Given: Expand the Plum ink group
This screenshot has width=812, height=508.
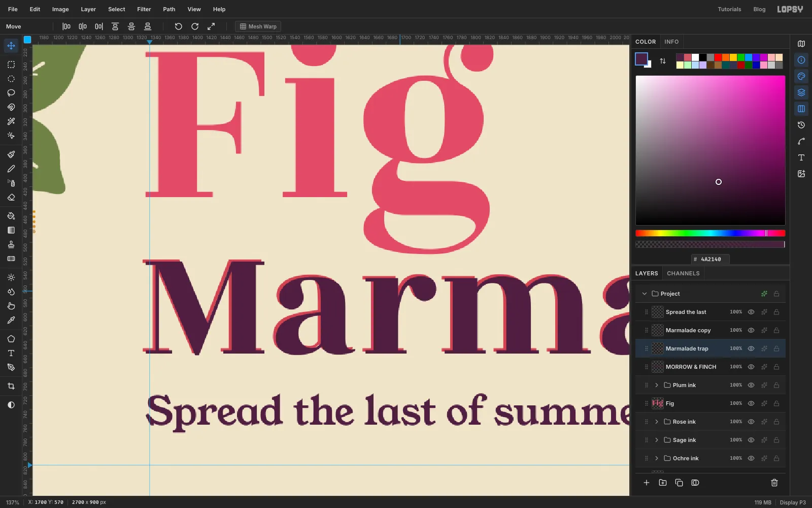Looking at the screenshot, I should 657,385.
